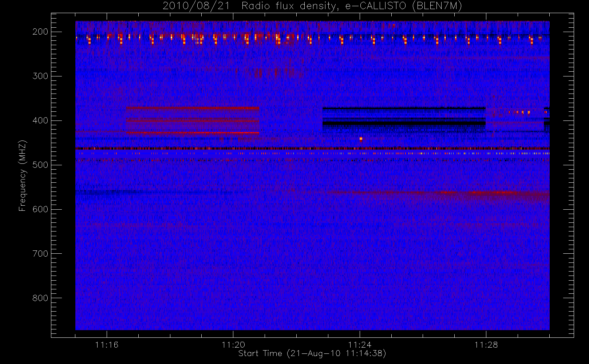The width and height of the screenshot is (589, 364).
Task: Click the plot title "Radio flux density, e-CALLISTO (BLEN7M)"
Action: coord(352,6)
